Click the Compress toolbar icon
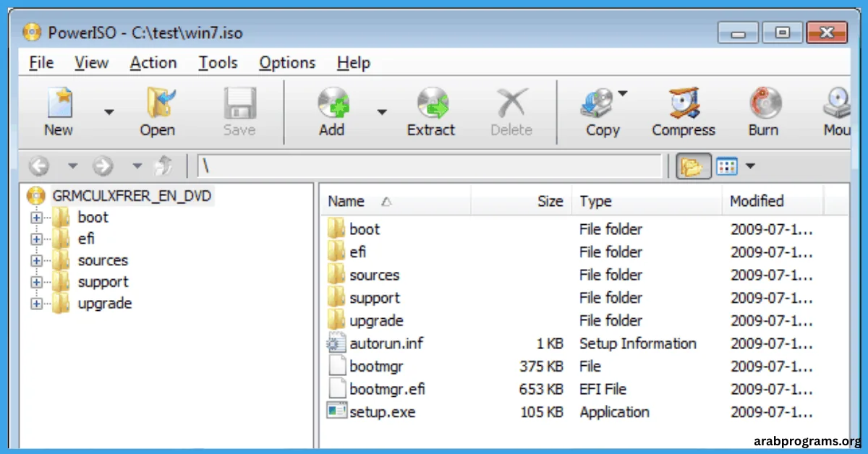868x454 pixels. click(x=684, y=103)
